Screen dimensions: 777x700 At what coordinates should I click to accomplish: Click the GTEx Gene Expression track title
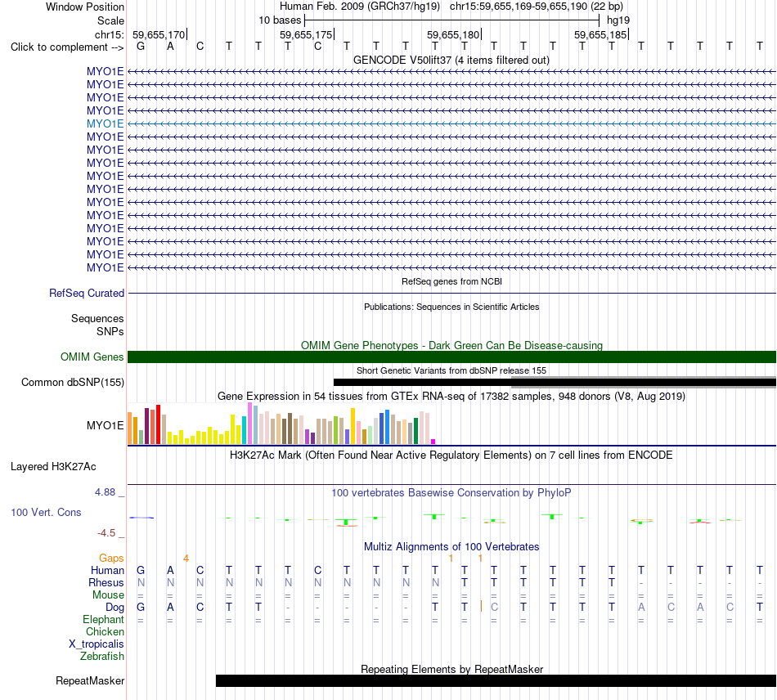click(451, 397)
